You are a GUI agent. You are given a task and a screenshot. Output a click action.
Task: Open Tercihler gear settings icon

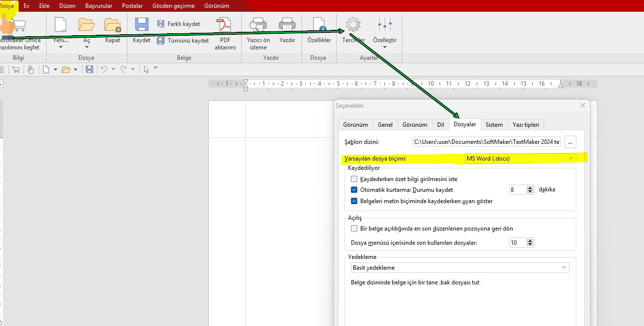[x=353, y=25]
